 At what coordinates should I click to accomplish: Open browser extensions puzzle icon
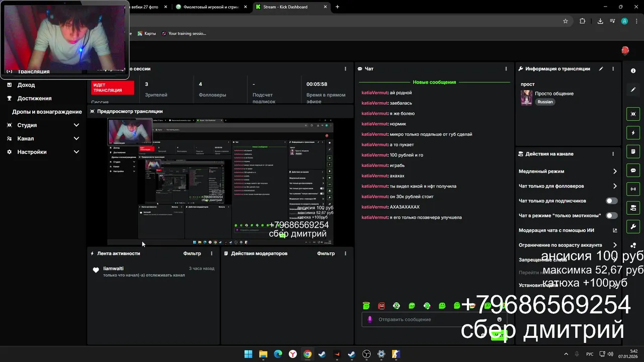coord(583,21)
